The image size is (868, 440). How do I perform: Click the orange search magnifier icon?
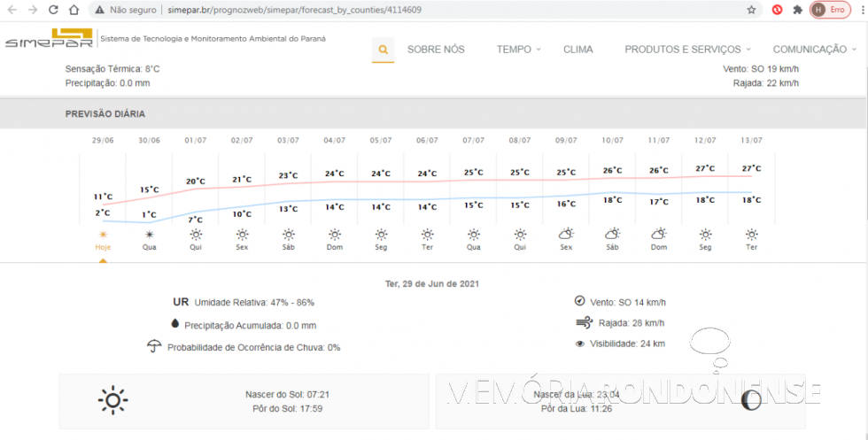coord(383,50)
